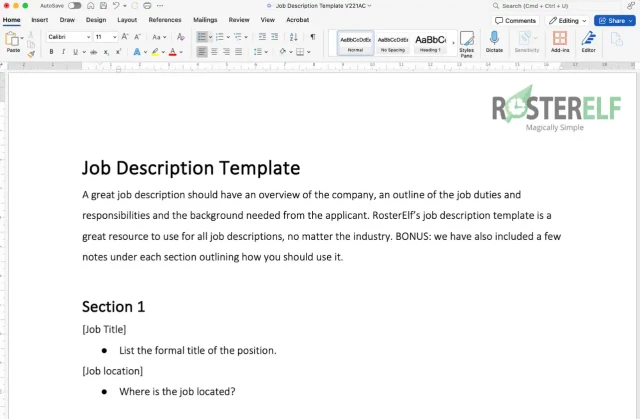Open the Comments pane
The height and width of the screenshot is (419, 640).
point(515,20)
